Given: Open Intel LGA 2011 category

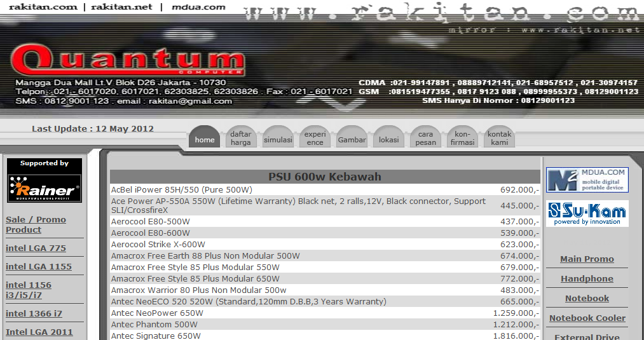Looking at the screenshot, I should click(39, 332).
